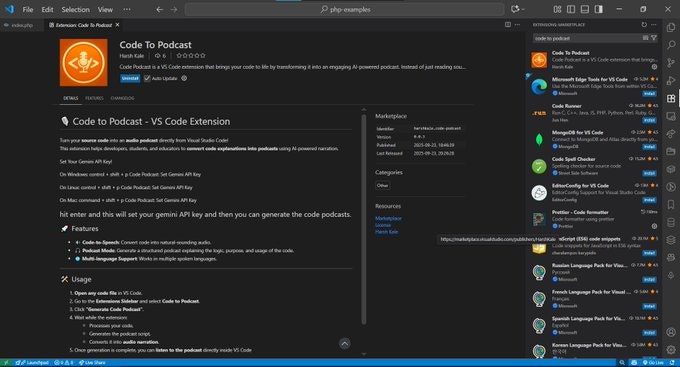The width and height of the screenshot is (680, 367).
Task: Click the Uninstall button
Action: (x=130, y=79)
